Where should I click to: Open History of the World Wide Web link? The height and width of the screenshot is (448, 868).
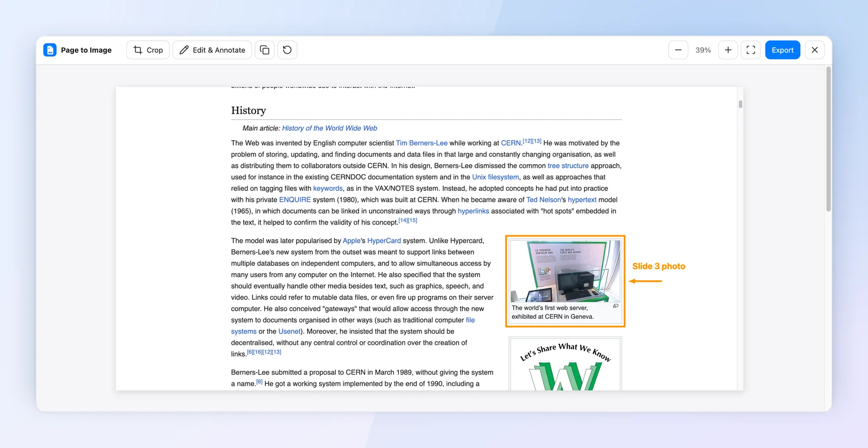coord(329,128)
